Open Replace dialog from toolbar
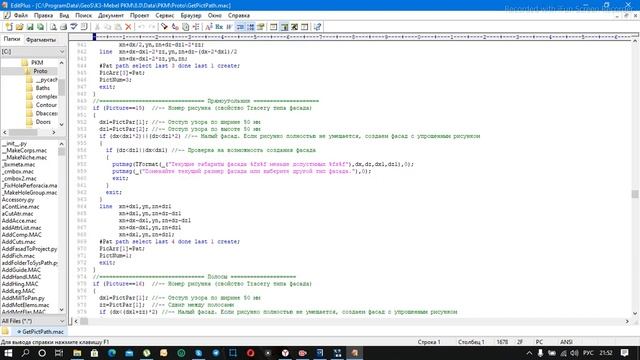The width and height of the screenshot is (640, 360). pos(175,27)
